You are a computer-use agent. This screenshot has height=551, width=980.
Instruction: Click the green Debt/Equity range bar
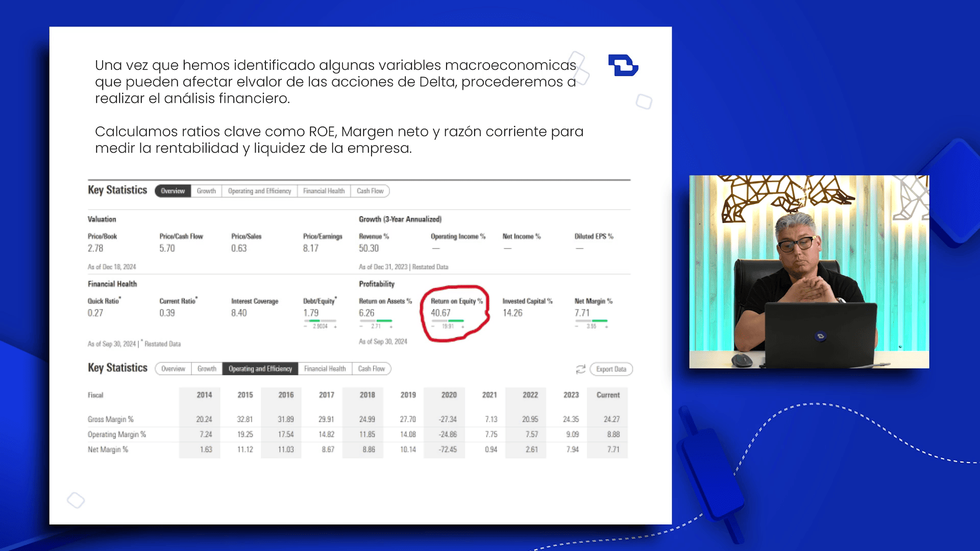pos(315,321)
